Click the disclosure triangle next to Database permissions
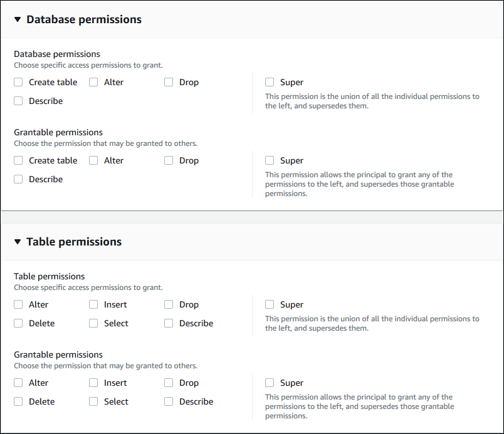This screenshot has width=504, height=434. (17, 19)
